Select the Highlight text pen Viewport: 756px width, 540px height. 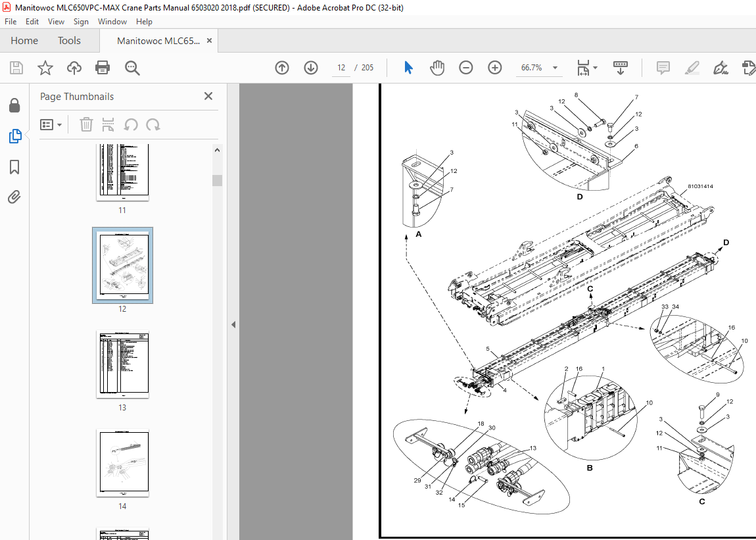[692, 68]
